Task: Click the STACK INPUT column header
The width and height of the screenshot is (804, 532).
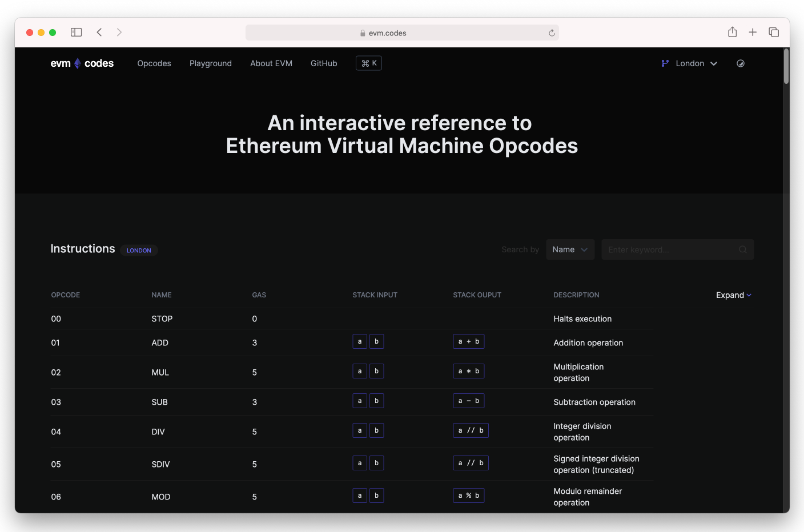Action: click(375, 295)
